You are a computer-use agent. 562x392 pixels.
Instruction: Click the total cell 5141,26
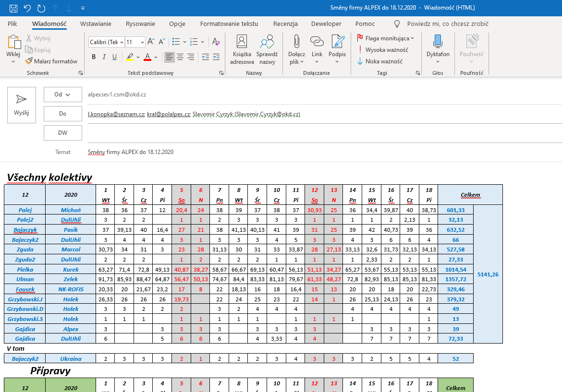pyautogui.click(x=488, y=274)
